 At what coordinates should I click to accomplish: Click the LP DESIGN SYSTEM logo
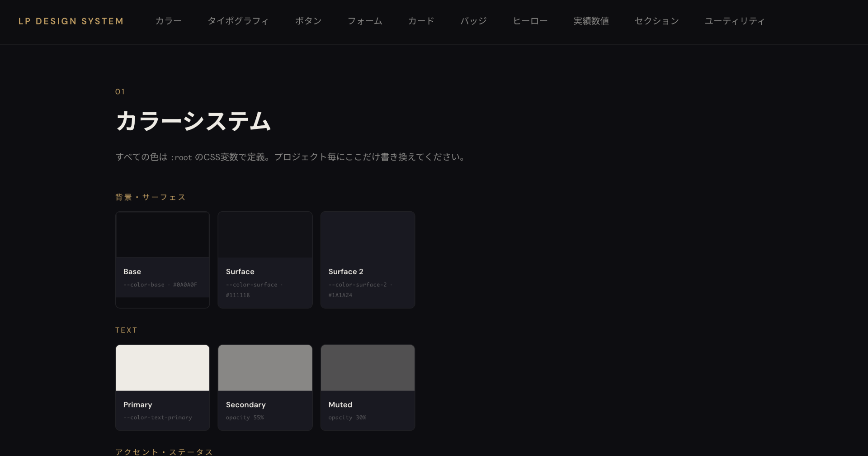71,21
